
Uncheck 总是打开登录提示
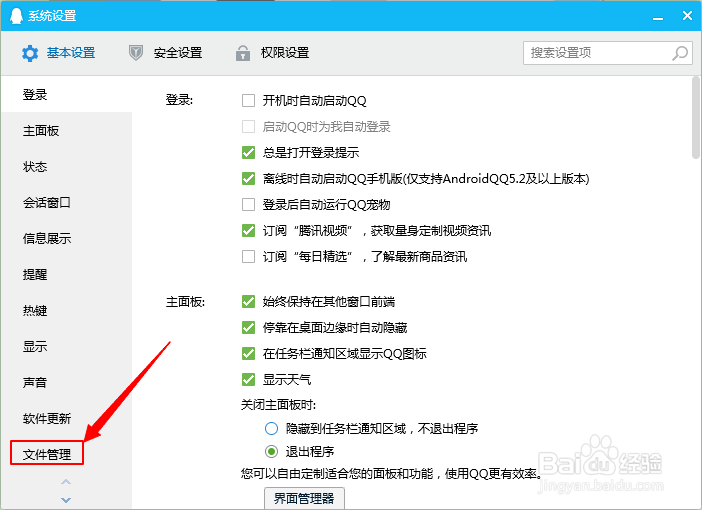(248, 152)
